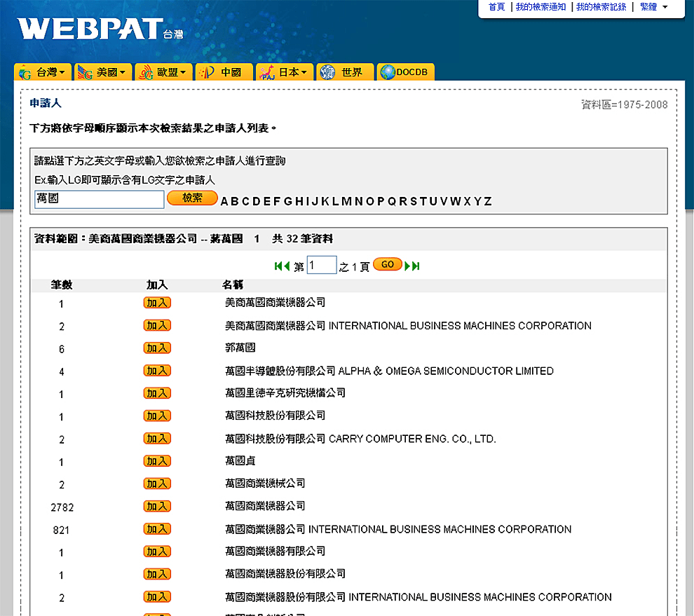Viewport: 694px width, 616px height.
Task: Go to the first results page arrow
Action: pyautogui.click(x=278, y=266)
